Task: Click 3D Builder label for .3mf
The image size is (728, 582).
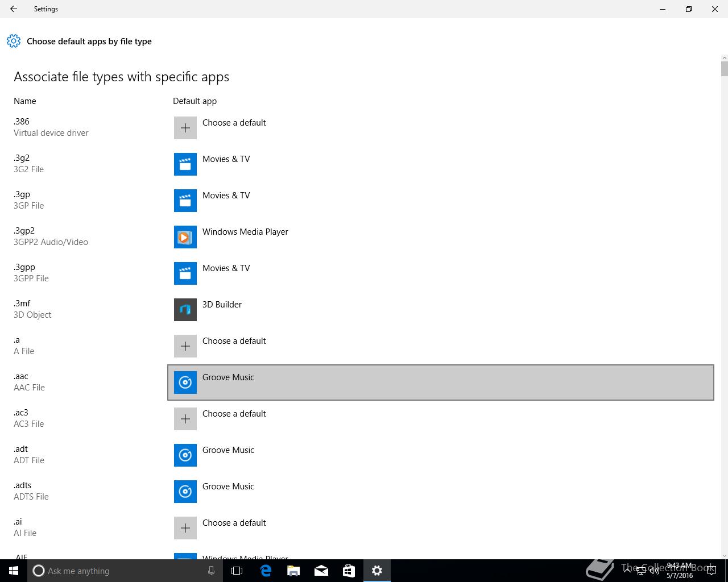Action: tap(222, 305)
